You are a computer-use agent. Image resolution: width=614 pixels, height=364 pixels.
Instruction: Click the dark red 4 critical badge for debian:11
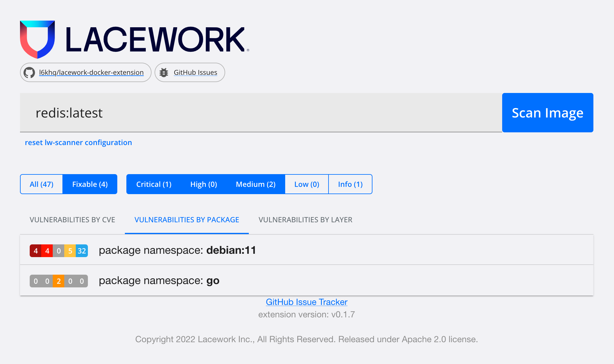(x=35, y=251)
